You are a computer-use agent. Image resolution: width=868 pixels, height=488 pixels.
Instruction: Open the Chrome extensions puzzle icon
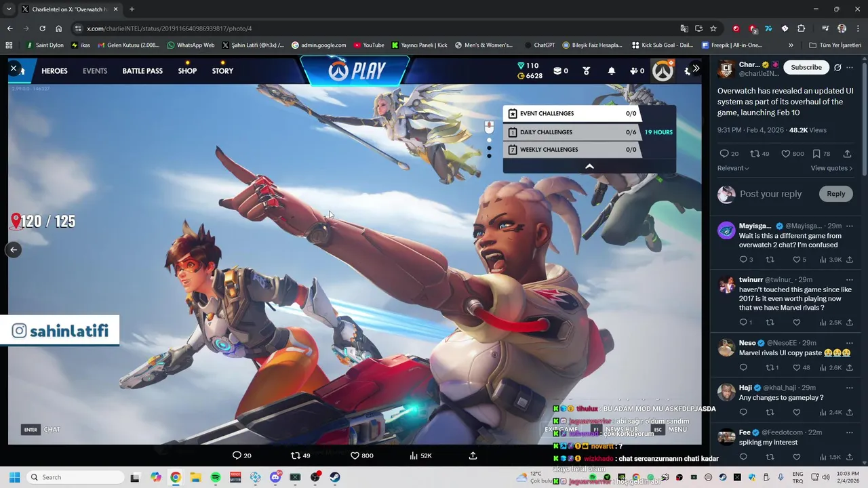point(801,28)
